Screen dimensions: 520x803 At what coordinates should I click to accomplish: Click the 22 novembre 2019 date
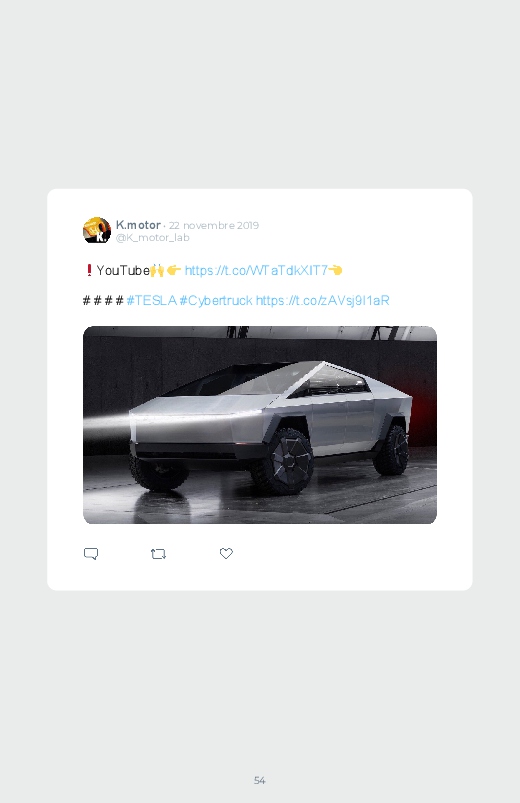click(214, 225)
